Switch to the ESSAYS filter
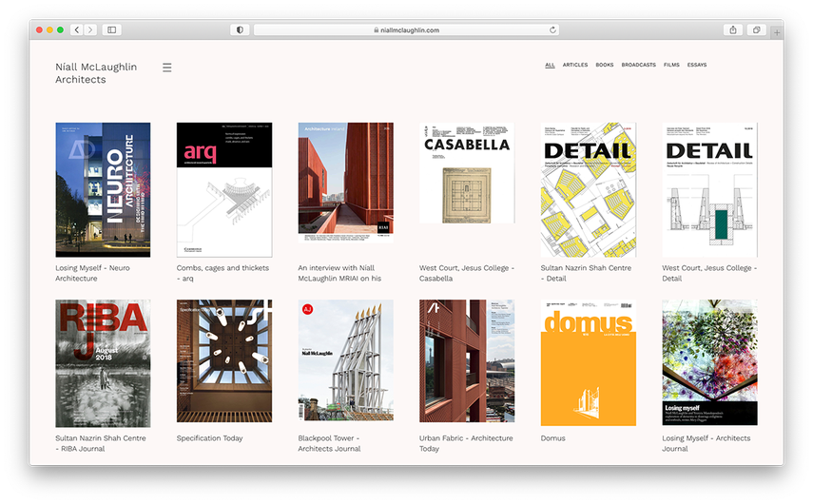 pyautogui.click(x=697, y=66)
